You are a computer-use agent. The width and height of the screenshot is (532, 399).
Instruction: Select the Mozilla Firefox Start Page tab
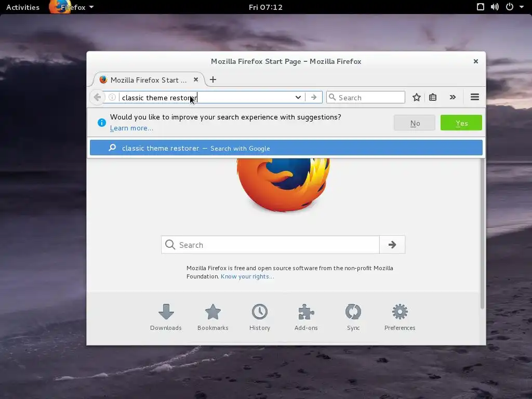(149, 79)
